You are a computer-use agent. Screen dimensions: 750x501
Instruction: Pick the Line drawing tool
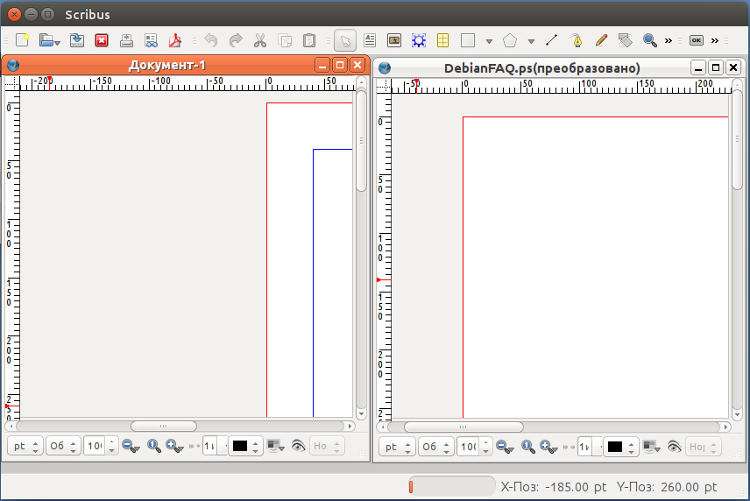coord(552,41)
